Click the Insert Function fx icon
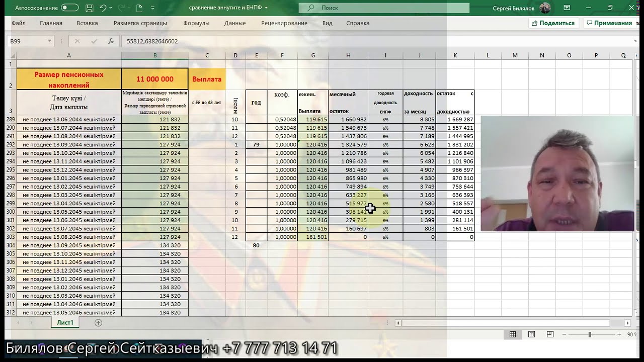The image size is (644, 362). [111, 41]
